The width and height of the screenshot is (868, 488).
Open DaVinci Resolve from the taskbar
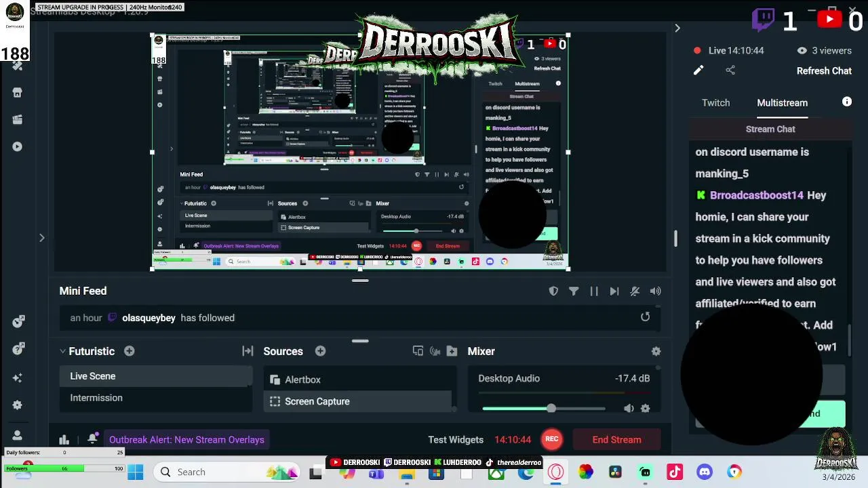pyautogui.click(x=615, y=472)
